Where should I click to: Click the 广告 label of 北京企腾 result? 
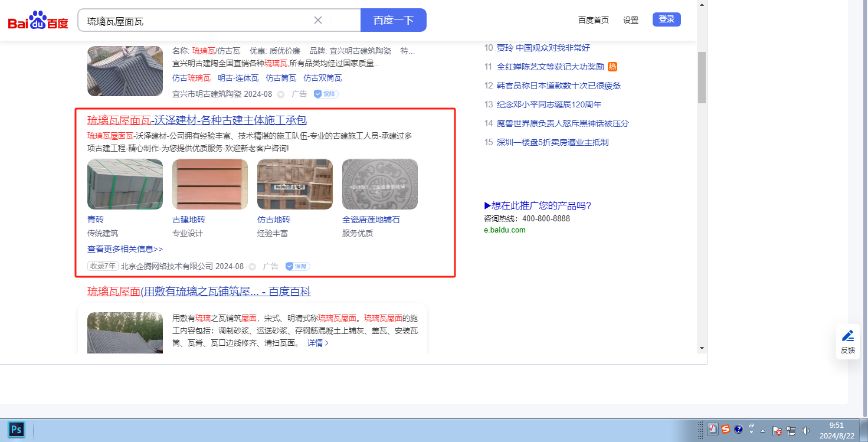(x=271, y=267)
